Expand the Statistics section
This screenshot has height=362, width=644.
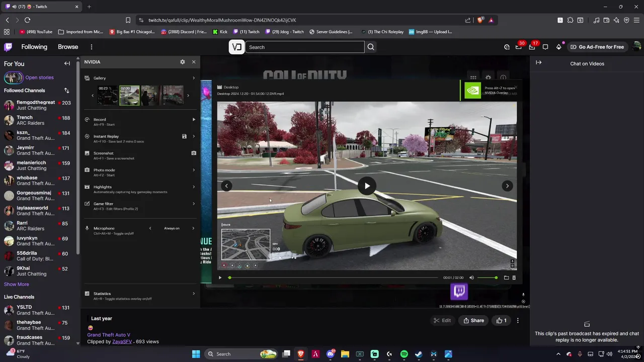click(194, 294)
